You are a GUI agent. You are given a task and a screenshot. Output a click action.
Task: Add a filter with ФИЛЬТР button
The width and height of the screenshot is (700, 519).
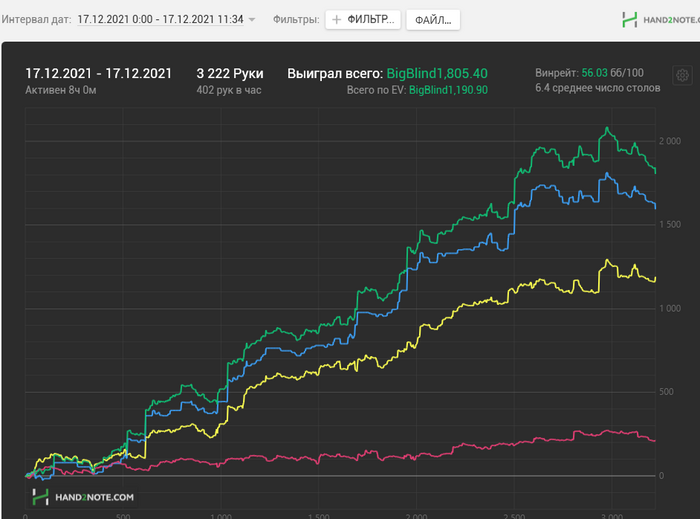point(363,20)
